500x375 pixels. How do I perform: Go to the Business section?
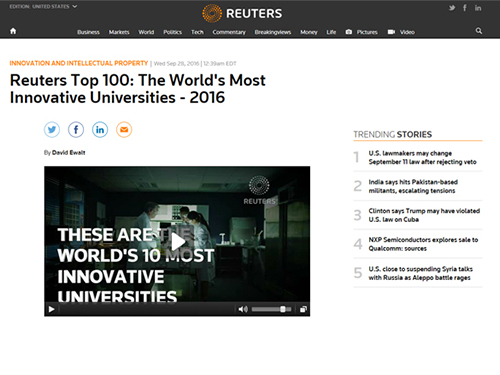pyautogui.click(x=88, y=32)
